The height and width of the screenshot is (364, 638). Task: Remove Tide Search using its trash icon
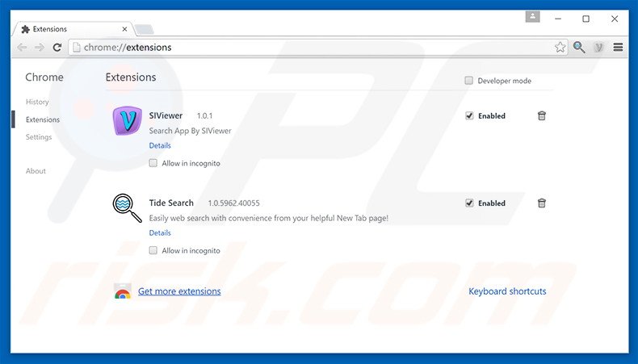542,203
